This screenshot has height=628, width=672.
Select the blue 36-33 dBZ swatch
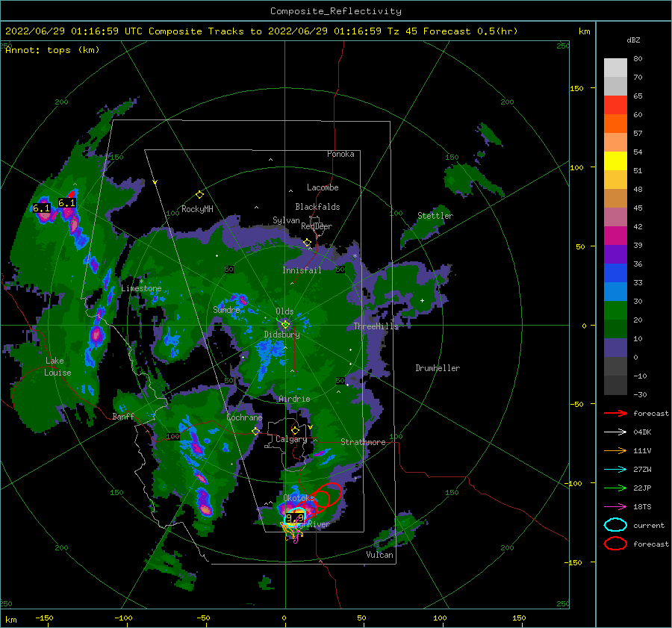pyautogui.click(x=615, y=273)
